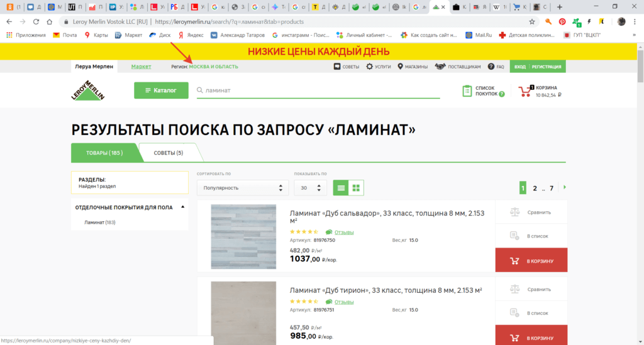The width and height of the screenshot is (644, 345).
Task: Add Дуб сальвадор to list
Action: click(x=531, y=236)
